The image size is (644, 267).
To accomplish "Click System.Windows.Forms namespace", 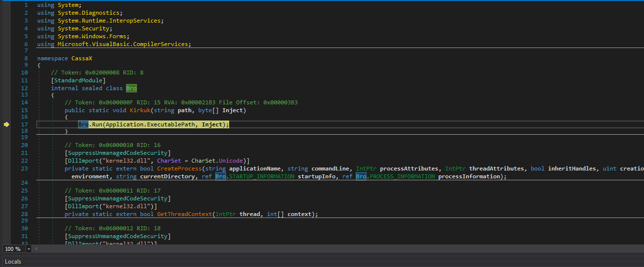I will point(93,36).
